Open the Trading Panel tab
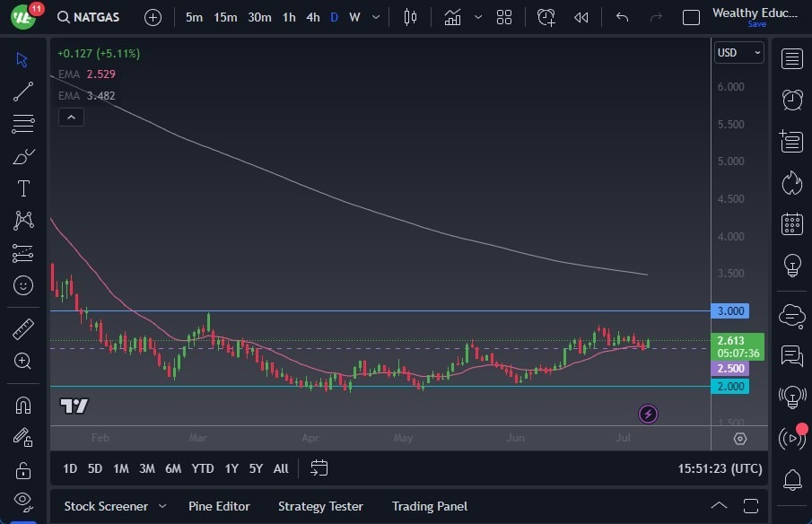812x524 pixels. pos(430,506)
